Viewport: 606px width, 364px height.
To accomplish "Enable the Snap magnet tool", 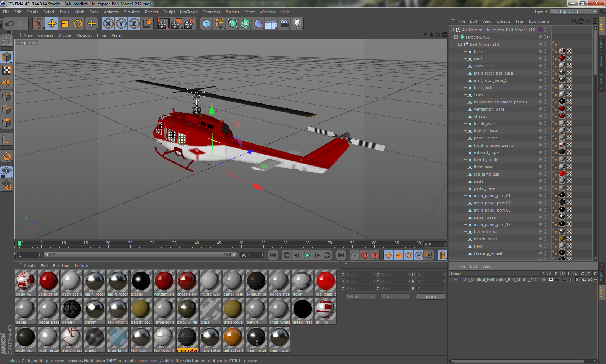I will (6, 156).
